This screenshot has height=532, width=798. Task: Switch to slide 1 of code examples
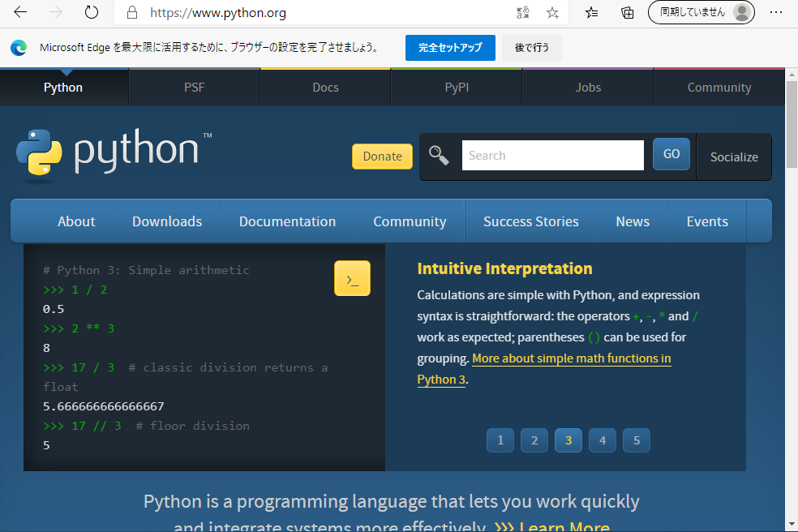500,440
